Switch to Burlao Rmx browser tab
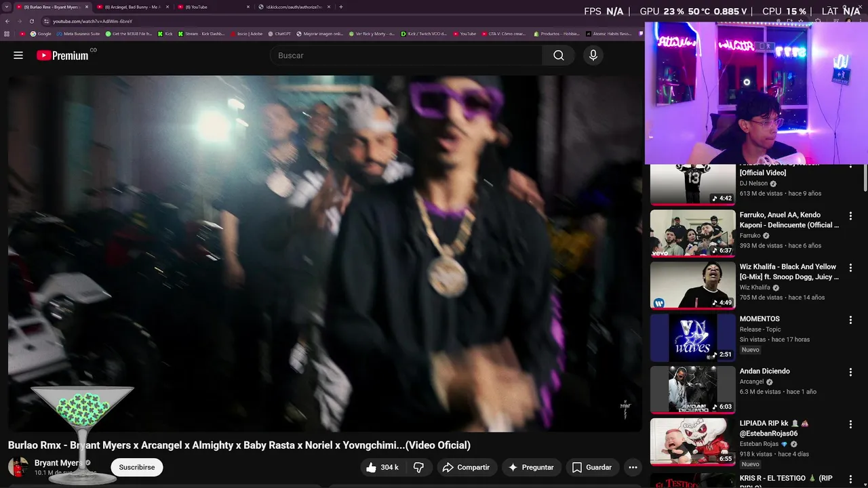 pos(52,7)
